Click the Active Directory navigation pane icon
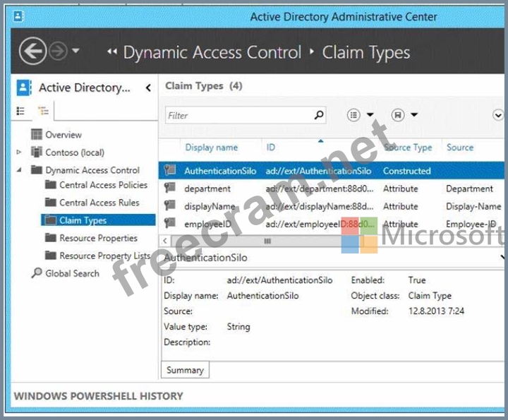508x420 pixels. point(24,88)
